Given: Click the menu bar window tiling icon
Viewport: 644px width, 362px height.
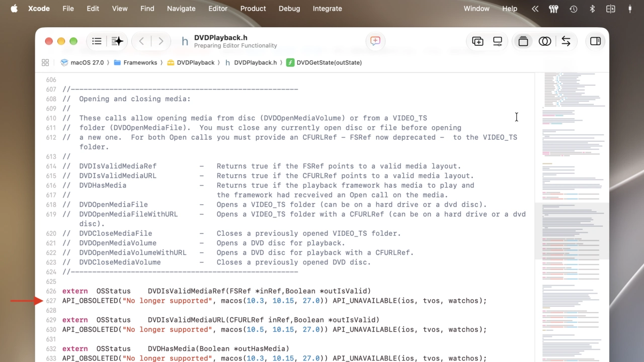Looking at the screenshot, I should (610, 9).
